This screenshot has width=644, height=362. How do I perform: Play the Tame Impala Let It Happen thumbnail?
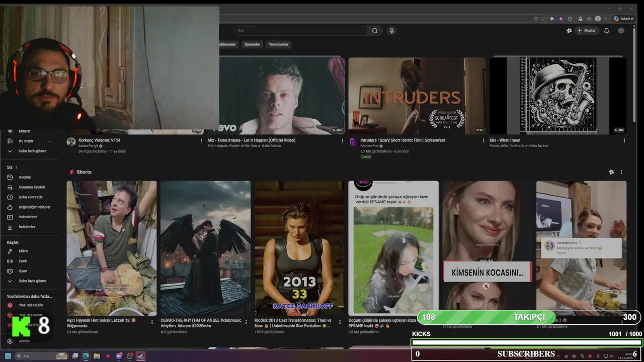point(282,96)
